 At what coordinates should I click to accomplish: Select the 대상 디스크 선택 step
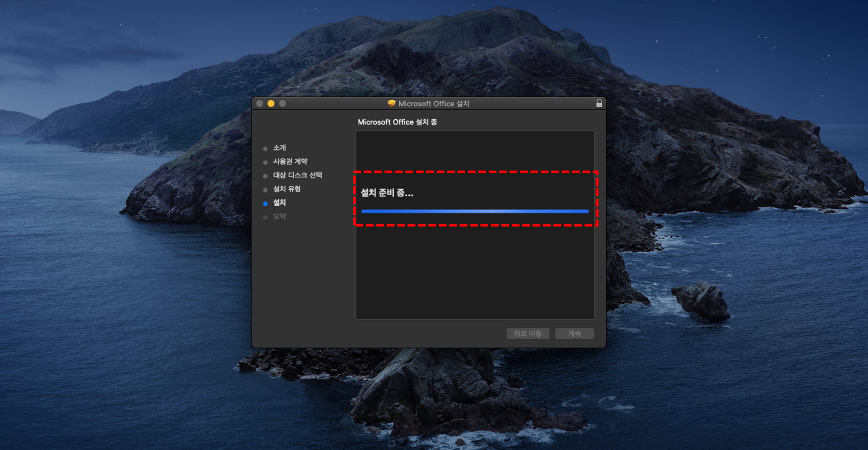coord(297,175)
